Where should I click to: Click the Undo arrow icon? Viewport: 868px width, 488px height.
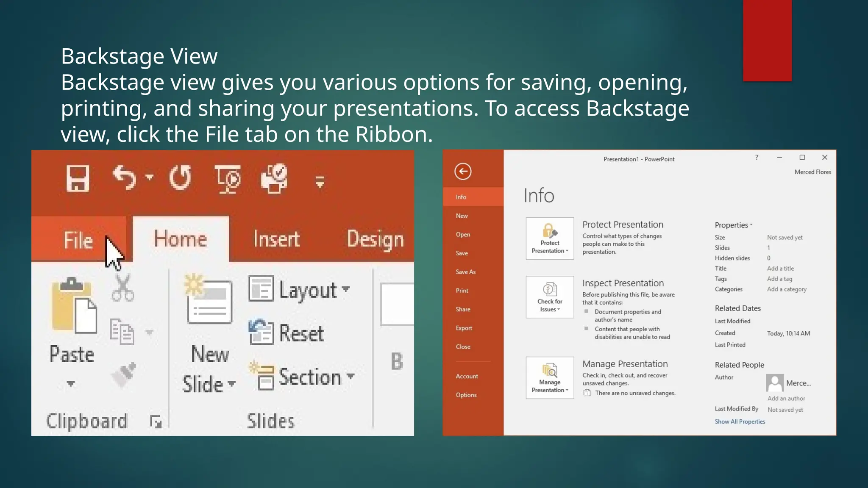(x=125, y=177)
